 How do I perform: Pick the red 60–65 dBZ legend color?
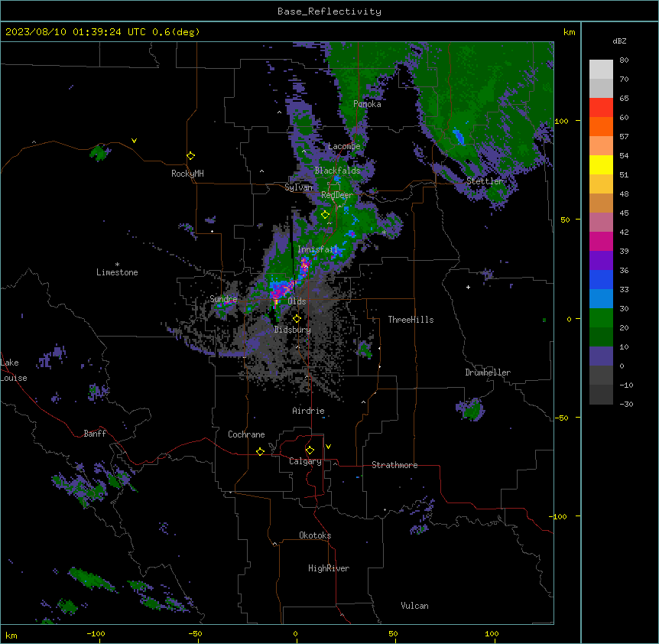[x=601, y=108]
